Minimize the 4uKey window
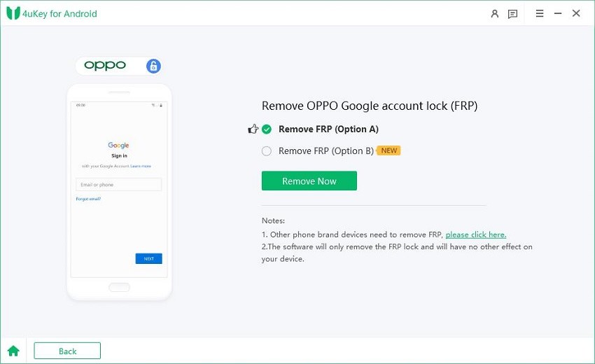 (558, 13)
